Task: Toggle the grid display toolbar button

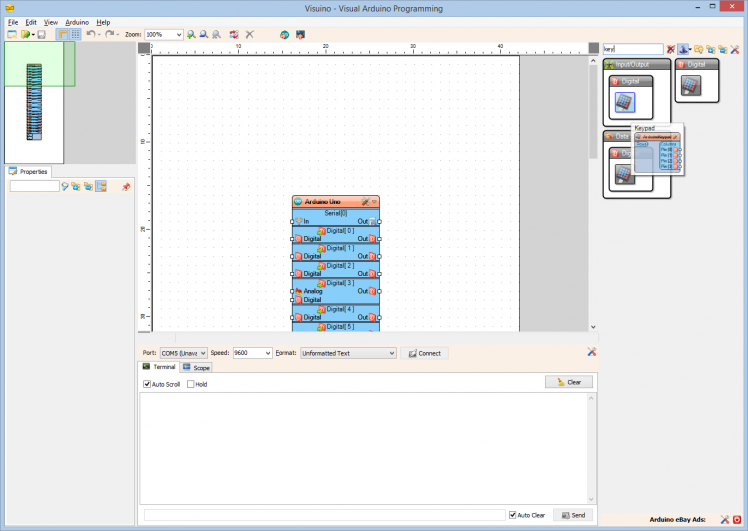Action: pos(76,34)
